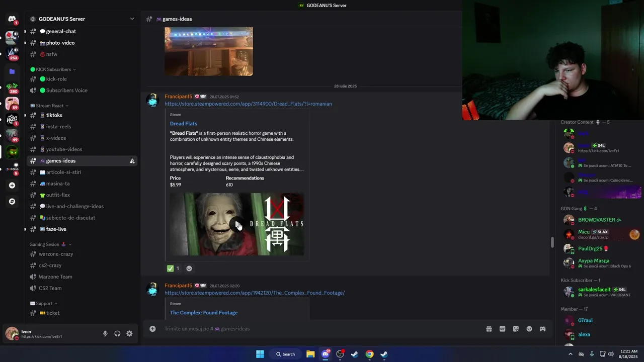Click the Add a Server plus icon

[x=12, y=185]
